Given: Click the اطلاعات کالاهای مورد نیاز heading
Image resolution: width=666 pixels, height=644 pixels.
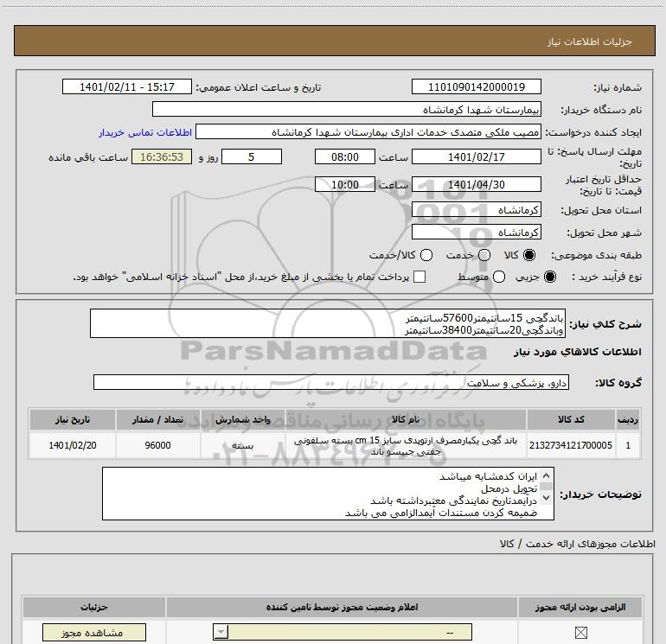Looking at the screenshot, I should pos(577,352).
